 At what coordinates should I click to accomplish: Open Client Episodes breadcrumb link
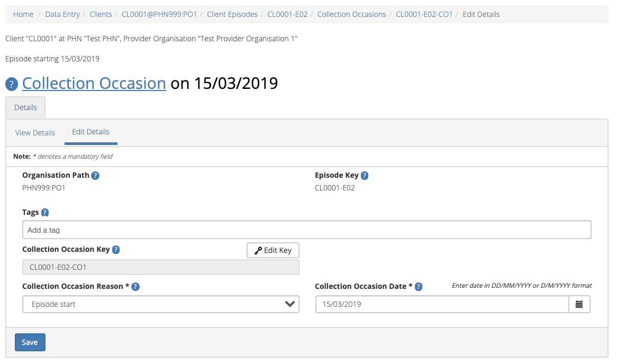tap(232, 14)
